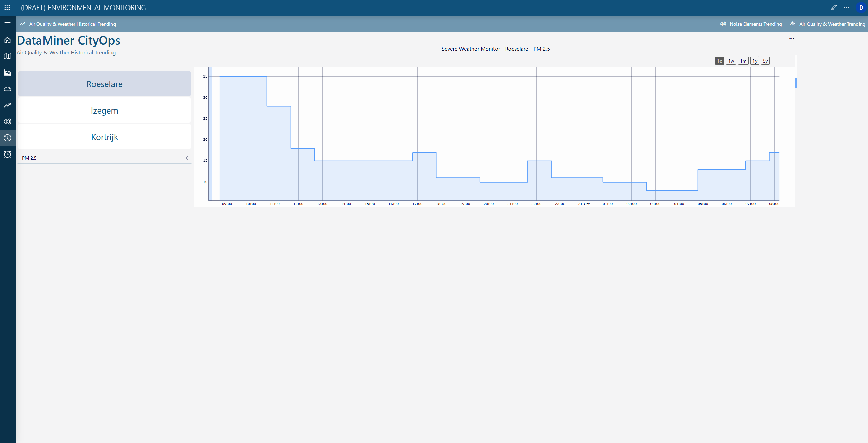Select the Izegem location button

(104, 110)
